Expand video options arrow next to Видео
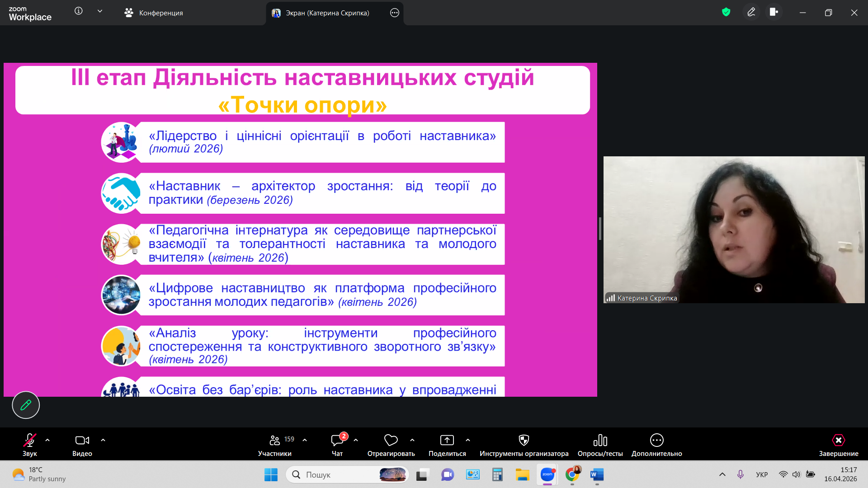 click(103, 440)
